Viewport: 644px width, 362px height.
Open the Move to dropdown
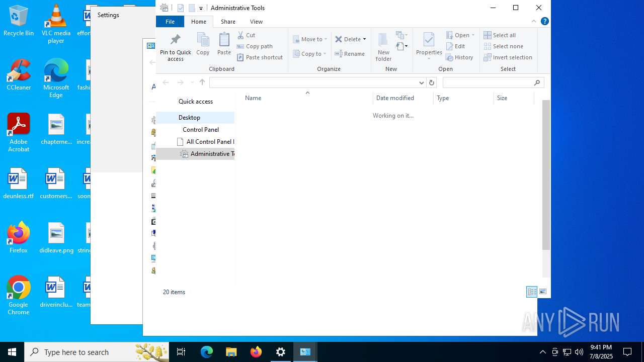(x=310, y=39)
